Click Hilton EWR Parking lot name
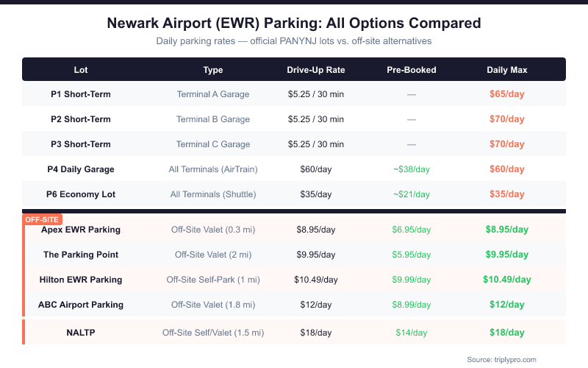The width and height of the screenshot is (588, 368). (81, 280)
